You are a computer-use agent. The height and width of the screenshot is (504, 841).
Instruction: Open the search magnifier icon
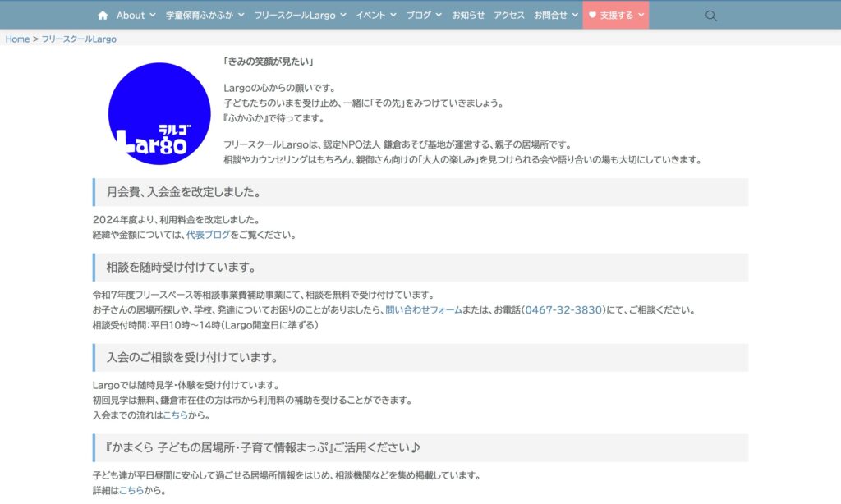[711, 15]
